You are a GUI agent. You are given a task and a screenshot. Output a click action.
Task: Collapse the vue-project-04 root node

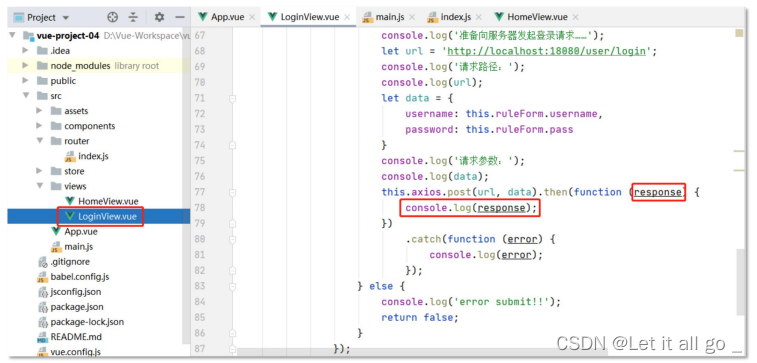(13, 35)
